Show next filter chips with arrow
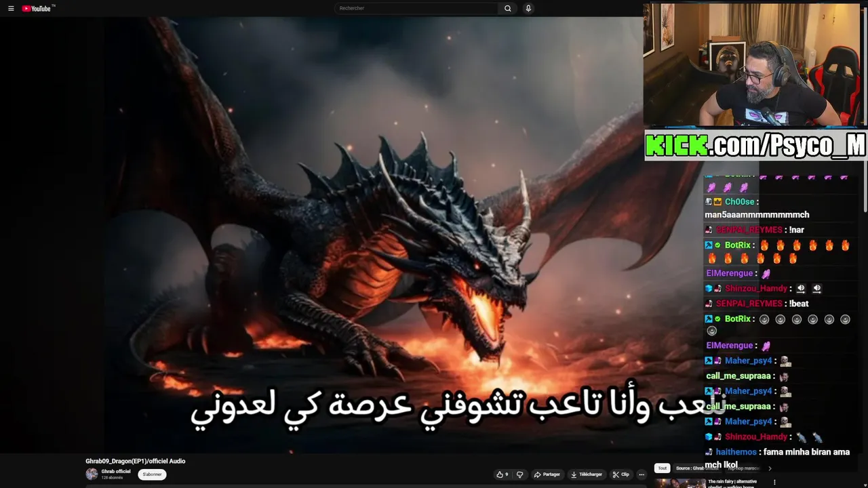Image resolution: width=868 pixels, height=488 pixels. tap(769, 468)
